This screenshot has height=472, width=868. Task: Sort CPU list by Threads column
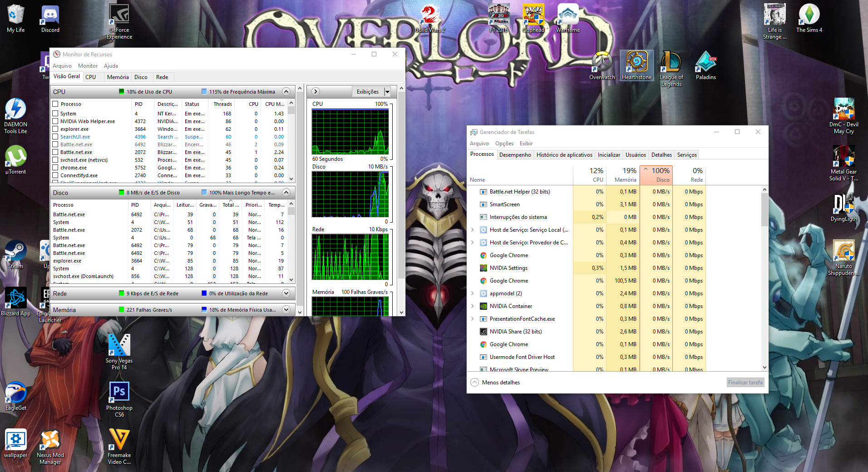[x=222, y=104]
